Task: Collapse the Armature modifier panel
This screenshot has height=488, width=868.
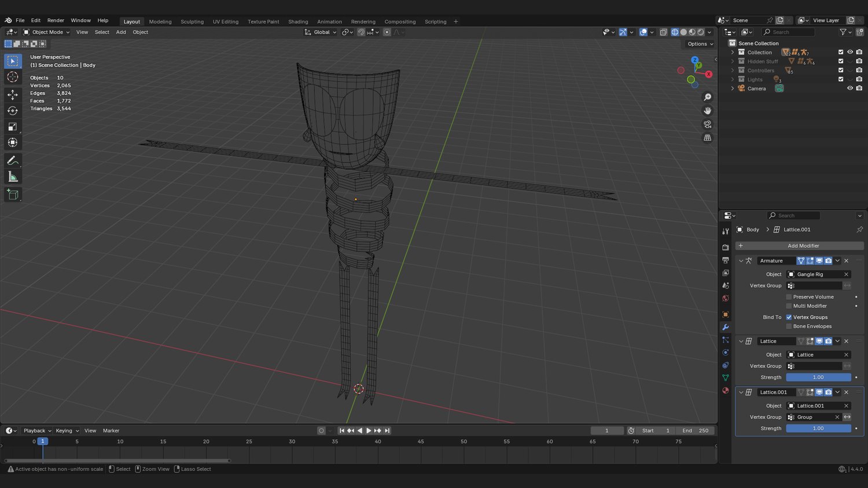Action: click(x=741, y=261)
